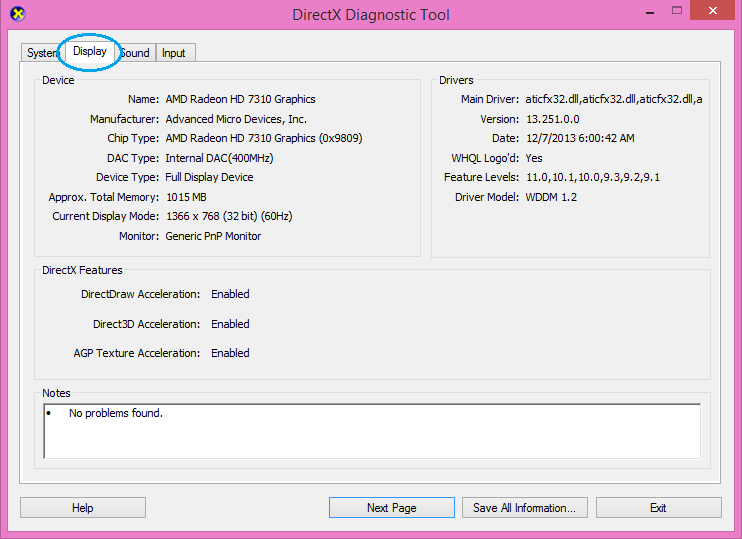Click AGP Texture Acceleration 'Enabled' value
The height and width of the screenshot is (539, 742).
pos(230,353)
